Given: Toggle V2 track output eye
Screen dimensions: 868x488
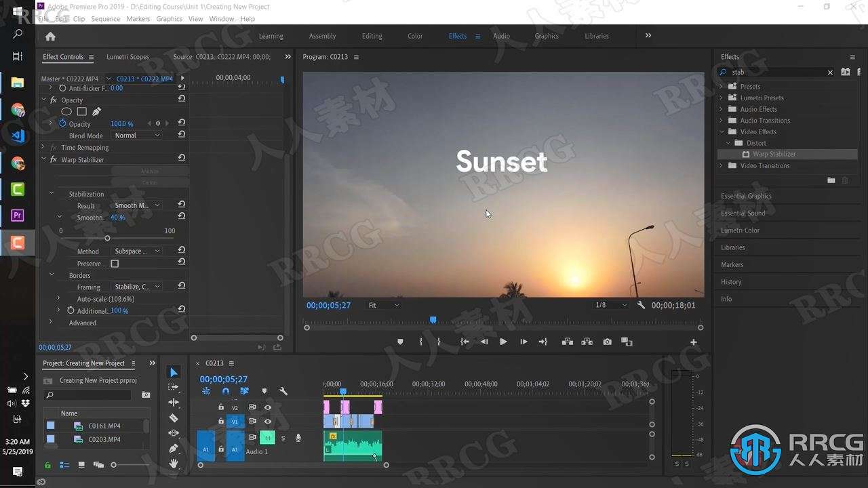Looking at the screenshot, I should point(267,407).
